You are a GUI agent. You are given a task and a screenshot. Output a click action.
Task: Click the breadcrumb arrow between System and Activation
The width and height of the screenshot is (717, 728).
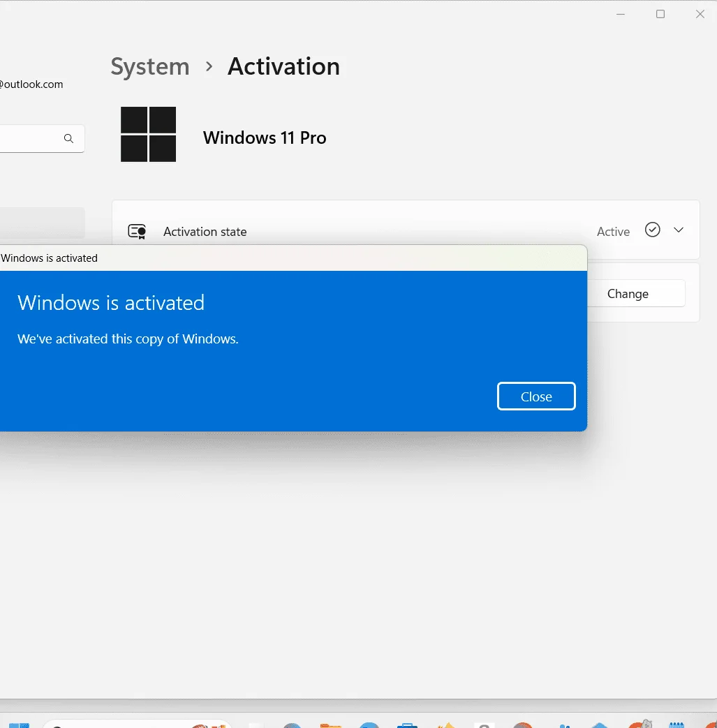(x=209, y=67)
